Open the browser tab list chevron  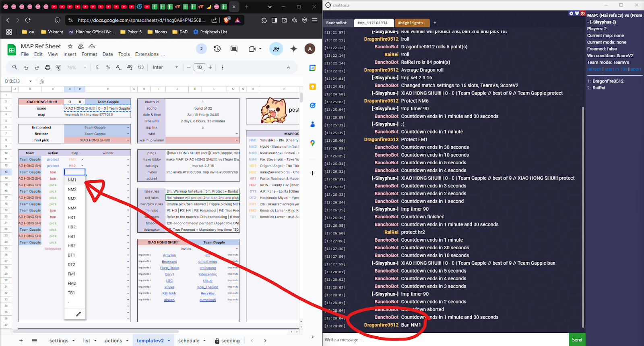pyautogui.click(x=270, y=7)
